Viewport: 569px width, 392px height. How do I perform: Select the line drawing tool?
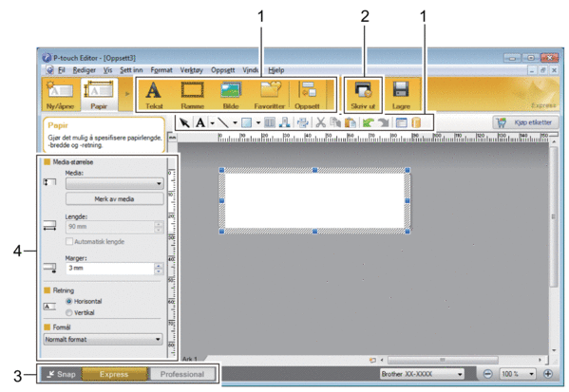pos(223,123)
